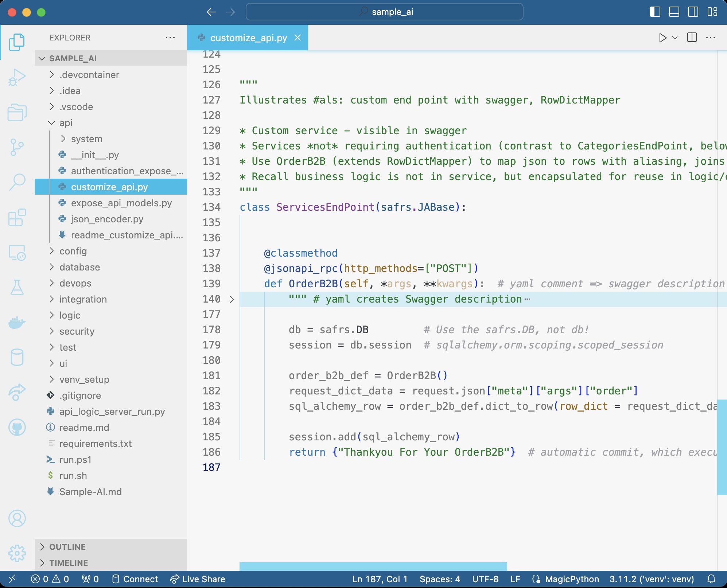Viewport: 727px width, 588px height.
Task: Toggle the Secondary Side Bar layout button
Action: click(x=693, y=12)
